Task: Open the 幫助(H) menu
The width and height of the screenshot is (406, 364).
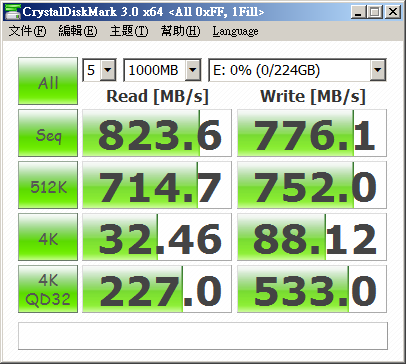Action: click(180, 31)
